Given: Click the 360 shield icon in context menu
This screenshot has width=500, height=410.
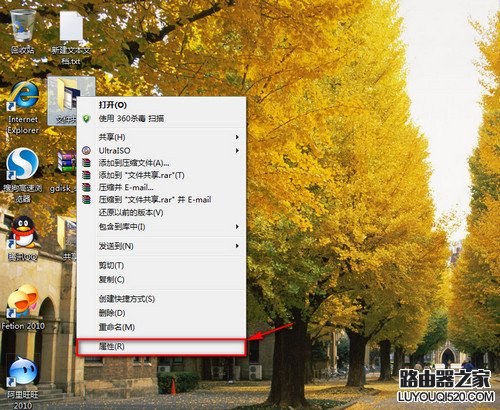Looking at the screenshot, I should pos(86,119).
